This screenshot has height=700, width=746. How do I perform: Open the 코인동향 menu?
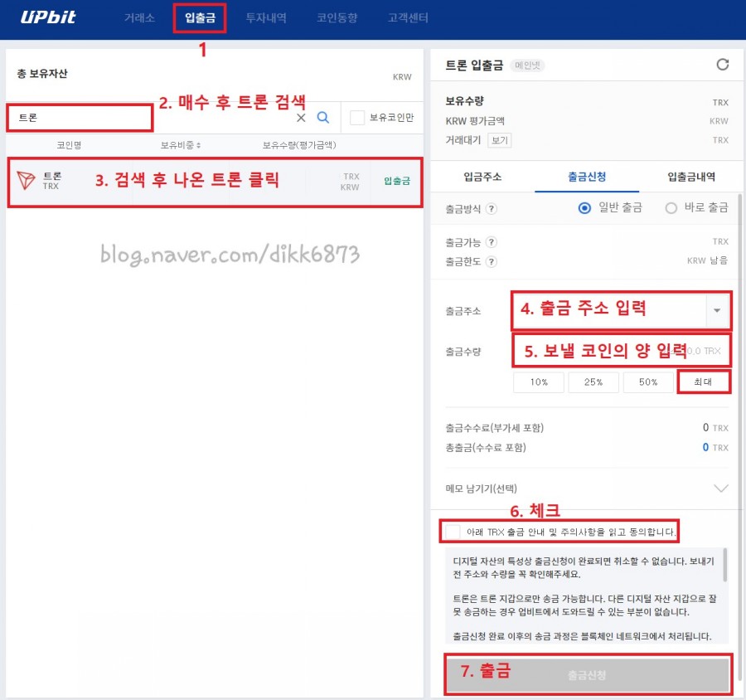337,18
